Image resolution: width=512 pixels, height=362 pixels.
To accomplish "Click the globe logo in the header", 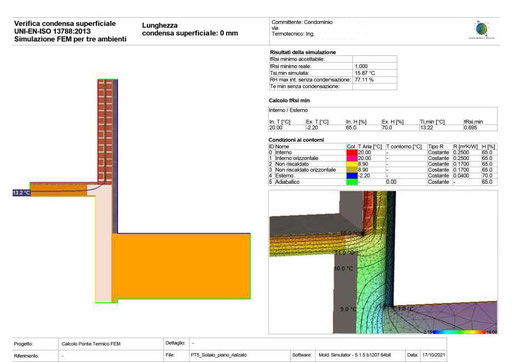I will (481, 29).
